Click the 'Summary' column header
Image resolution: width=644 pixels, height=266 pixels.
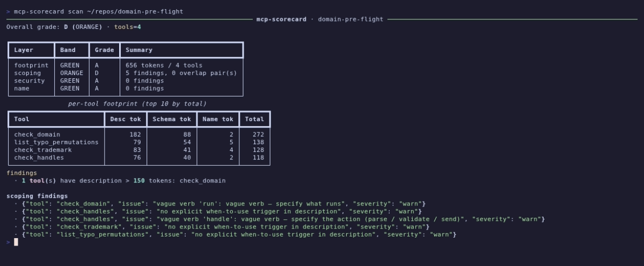(x=139, y=50)
